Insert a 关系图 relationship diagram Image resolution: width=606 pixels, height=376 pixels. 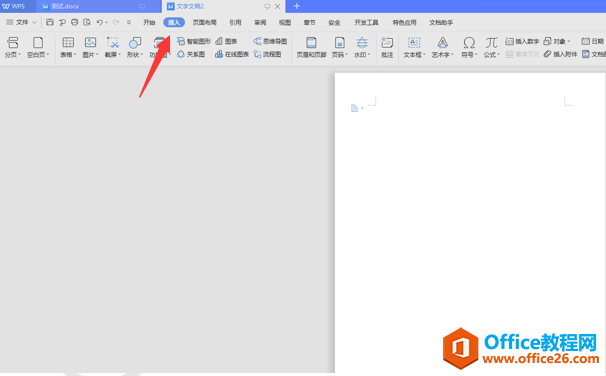[191, 54]
